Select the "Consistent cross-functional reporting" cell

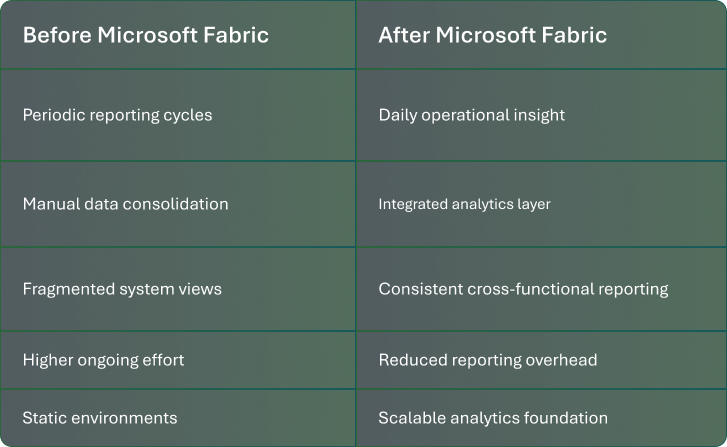(x=523, y=289)
